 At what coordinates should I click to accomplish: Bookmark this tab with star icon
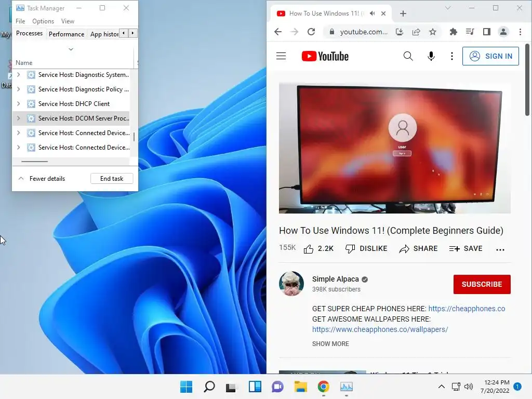[433, 32]
